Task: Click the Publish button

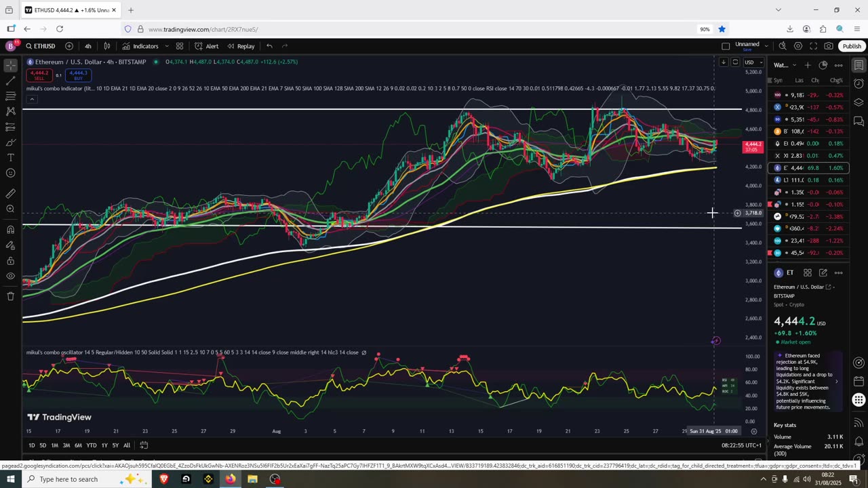Action: (852, 46)
